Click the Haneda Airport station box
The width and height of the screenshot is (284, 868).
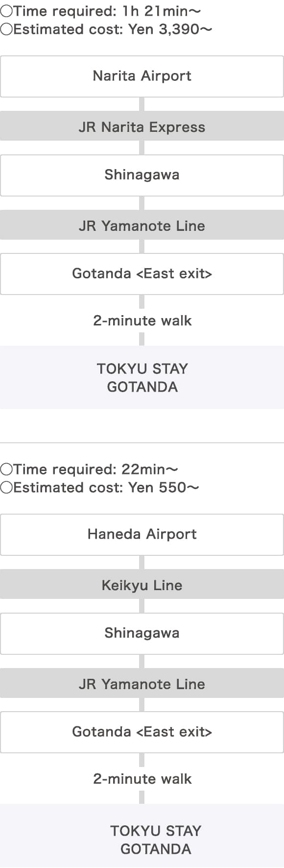coord(142,535)
